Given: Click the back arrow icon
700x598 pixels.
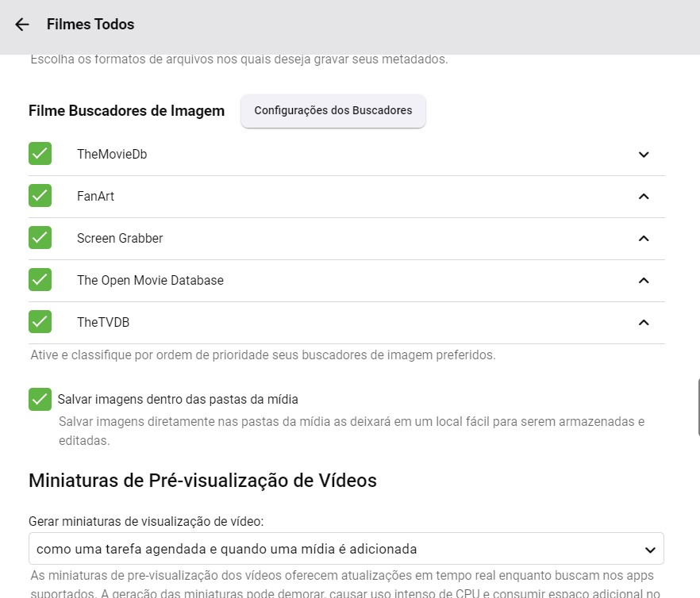Looking at the screenshot, I should [x=22, y=25].
